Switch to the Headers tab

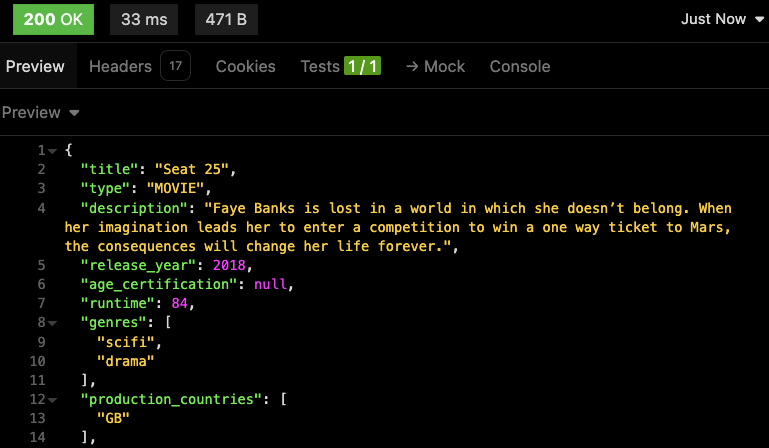click(120, 66)
